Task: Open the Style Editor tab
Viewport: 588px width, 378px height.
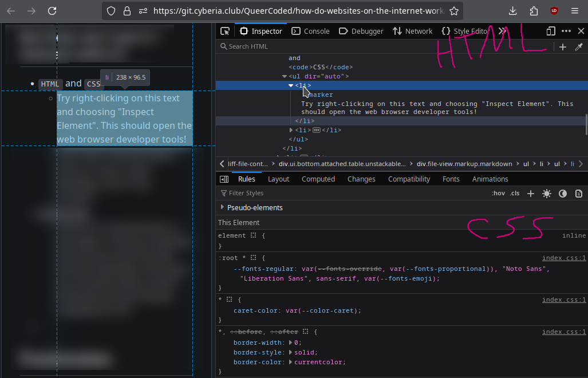Action: pyautogui.click(x=465, y=31)
